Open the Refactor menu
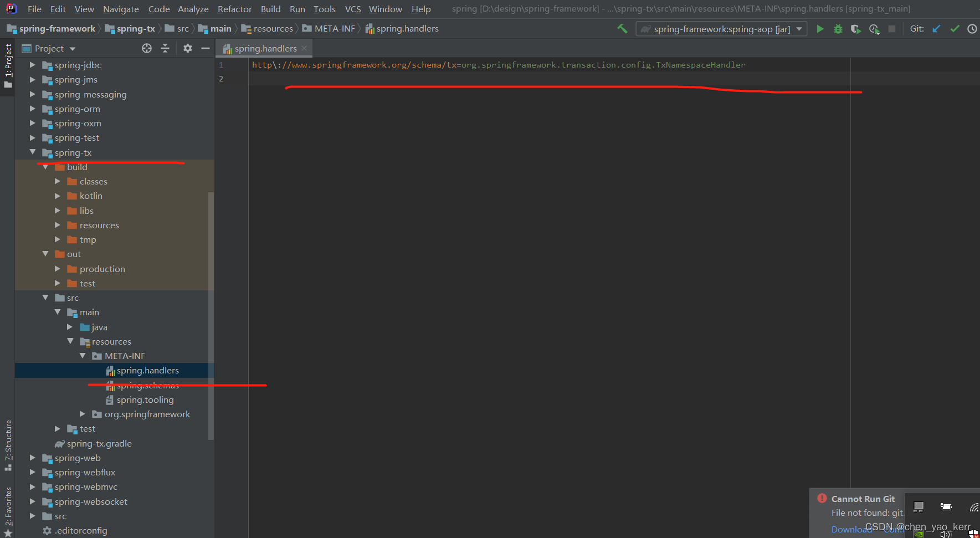 point(234,9)
